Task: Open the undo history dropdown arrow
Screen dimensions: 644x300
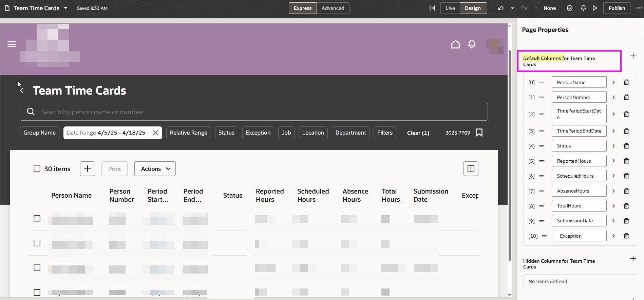Action: tap(512, 8)
